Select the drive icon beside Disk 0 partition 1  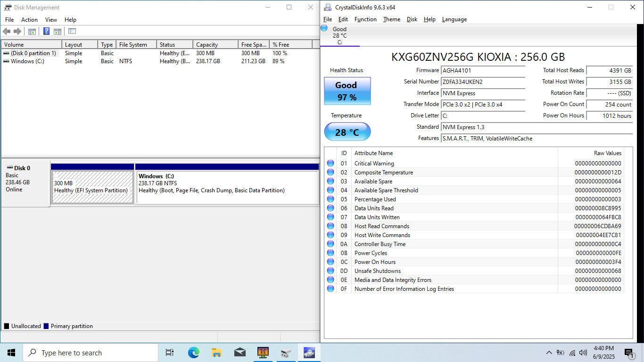(6, 53)
